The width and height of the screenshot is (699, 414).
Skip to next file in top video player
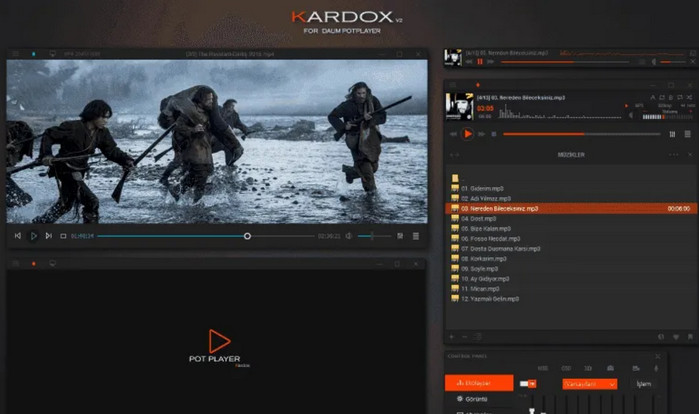click(49, 236)
